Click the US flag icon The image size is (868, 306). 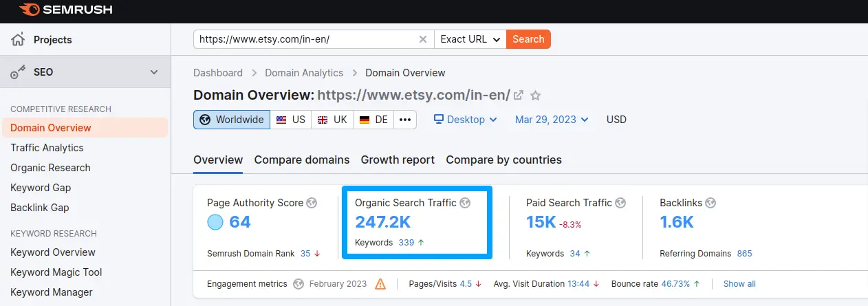[281, 120]
